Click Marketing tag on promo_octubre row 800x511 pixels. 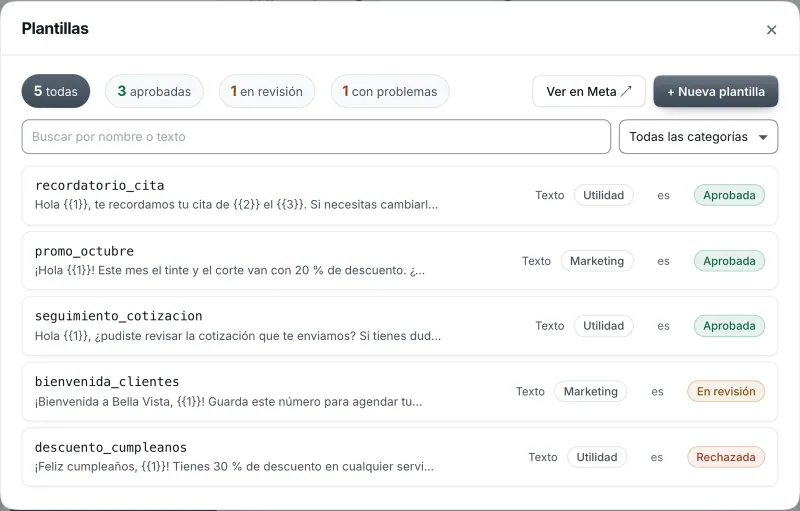click(597, 261)
